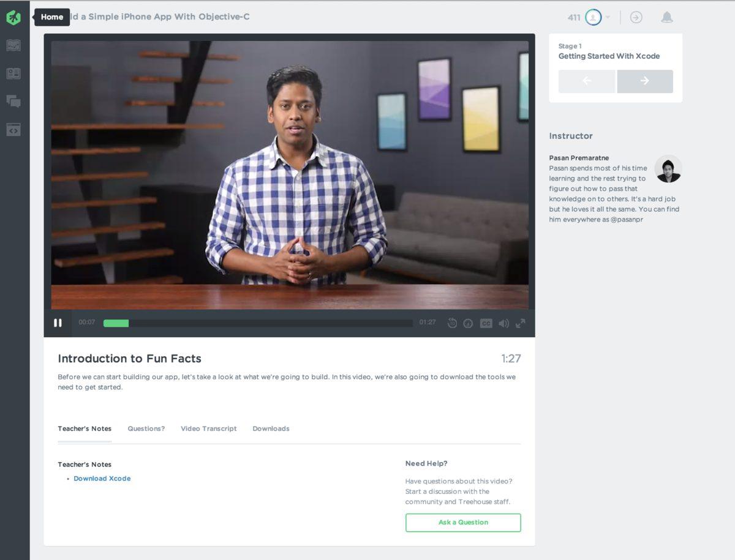Open the notifications bell
Image resolution: width=735 pixels, height=560 pixels.
pos(667,17)
